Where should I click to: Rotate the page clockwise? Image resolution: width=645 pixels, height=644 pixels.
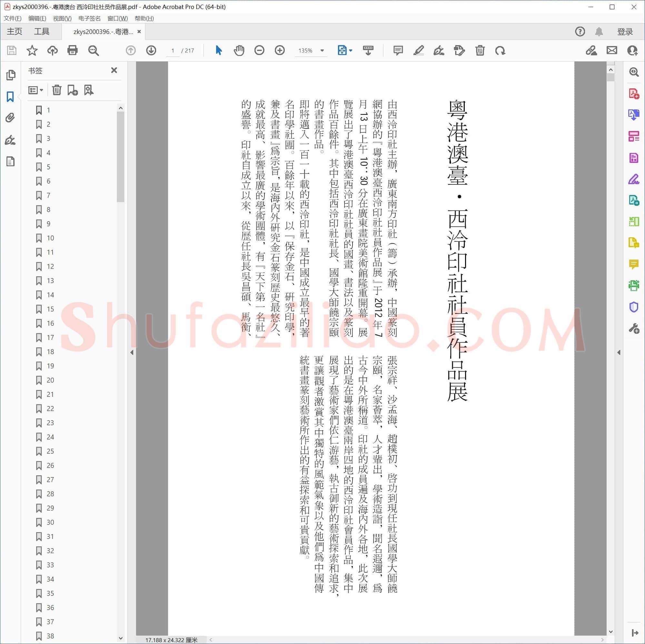pyautogui.click(x=500, y=50)
